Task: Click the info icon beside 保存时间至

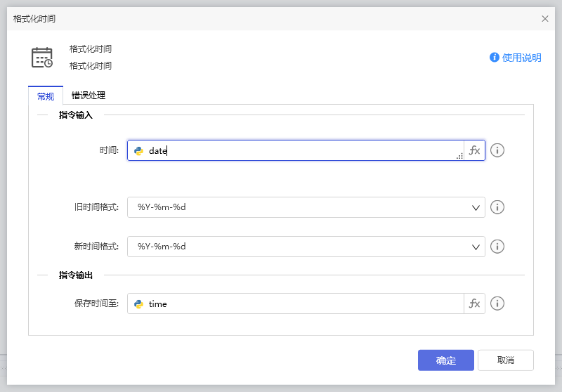Action: pos(497,303)
